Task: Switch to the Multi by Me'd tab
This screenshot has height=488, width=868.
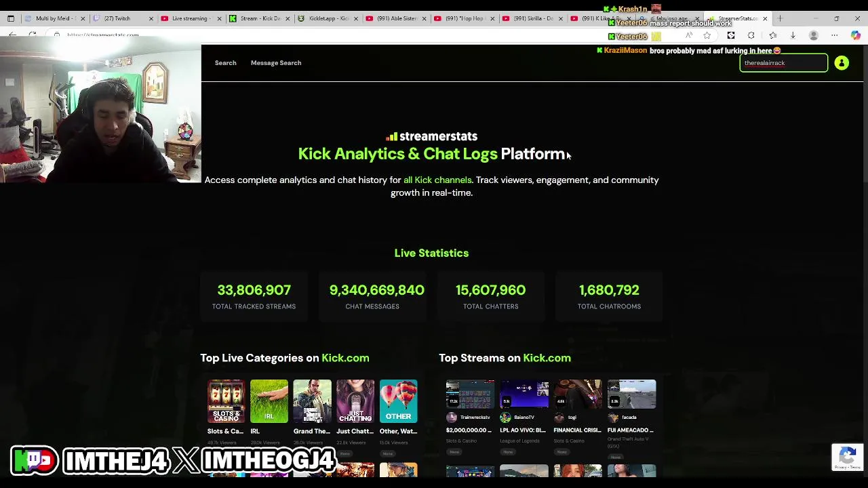Action: (x=54, y=18)
